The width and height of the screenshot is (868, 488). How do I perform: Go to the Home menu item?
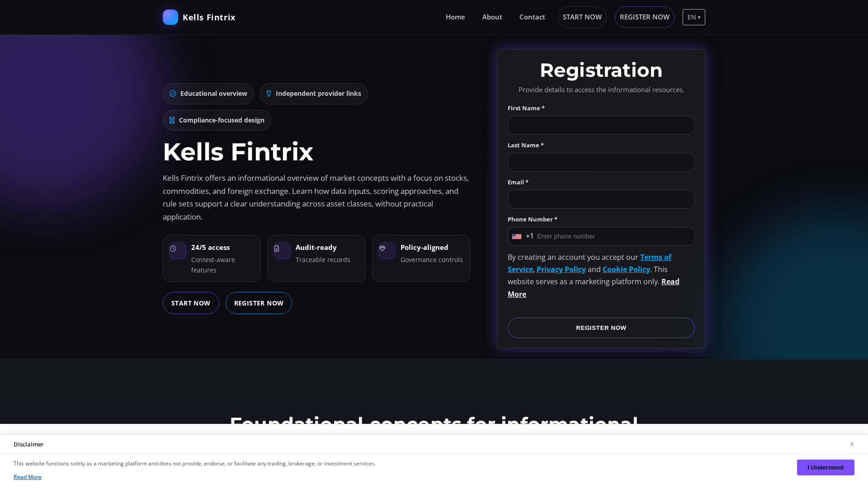[x=455, y=17]
